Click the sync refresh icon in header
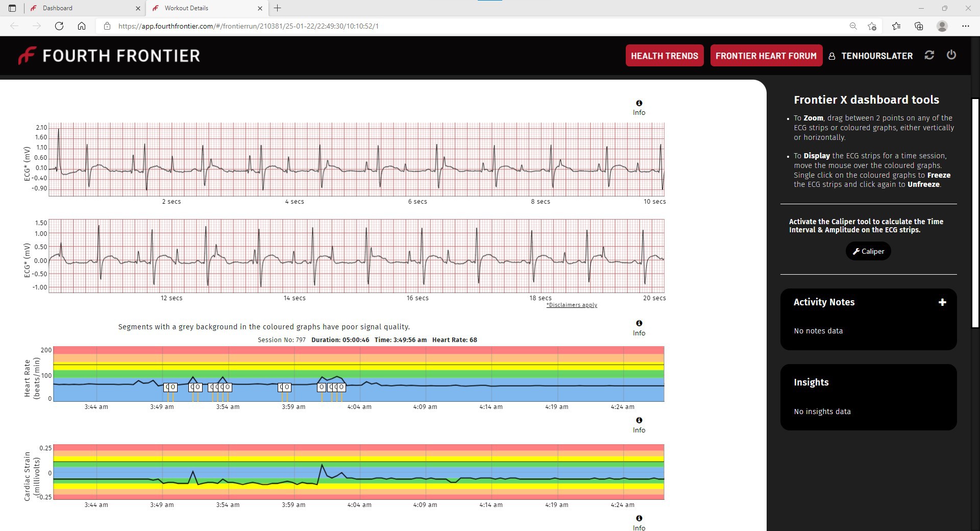The height and width of the screenshot is (531, 980). (929, 55)
